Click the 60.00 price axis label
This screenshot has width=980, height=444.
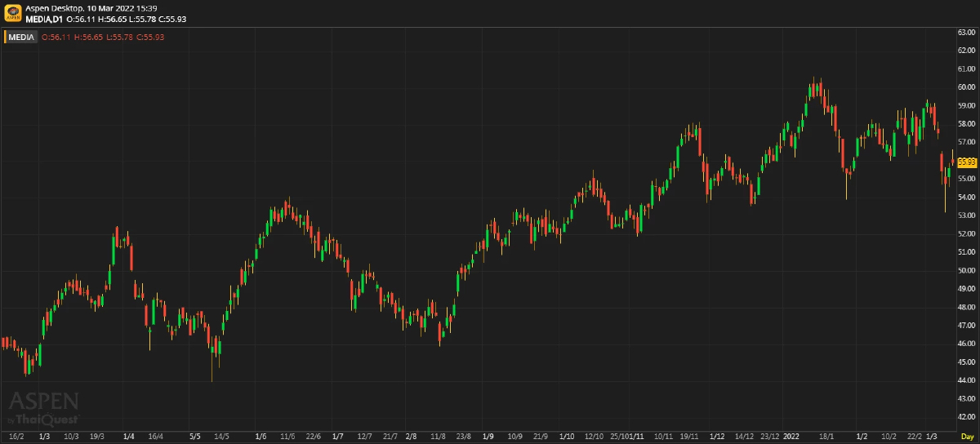point(967,87)
